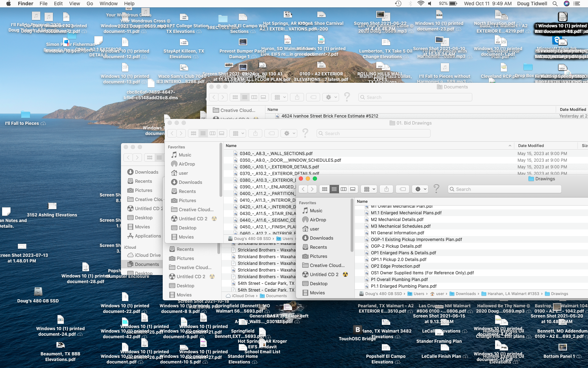Click the Search field in Bid Drawings window

click(x=373, y=133)
